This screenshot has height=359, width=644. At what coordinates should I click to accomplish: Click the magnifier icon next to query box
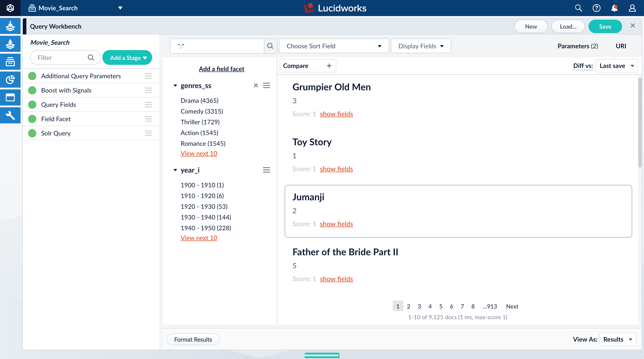[270, 46]
